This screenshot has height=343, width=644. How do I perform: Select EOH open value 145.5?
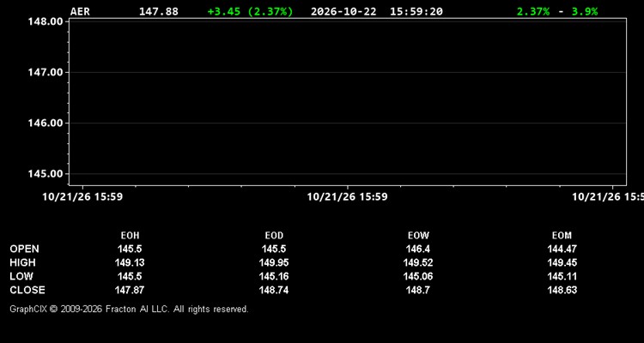coord(130,249)
